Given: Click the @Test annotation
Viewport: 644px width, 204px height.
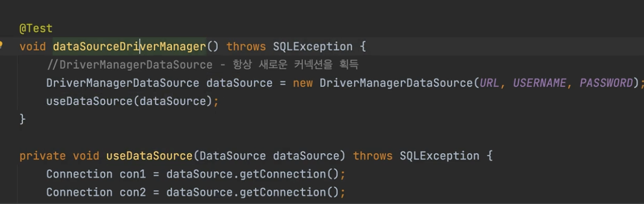Looking at the screenshot, I should (36, 28).
